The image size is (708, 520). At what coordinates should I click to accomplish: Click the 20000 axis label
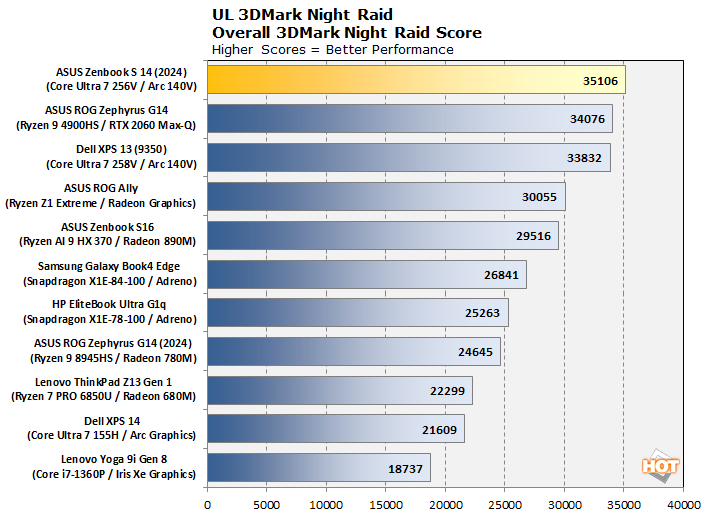(445, 505)
